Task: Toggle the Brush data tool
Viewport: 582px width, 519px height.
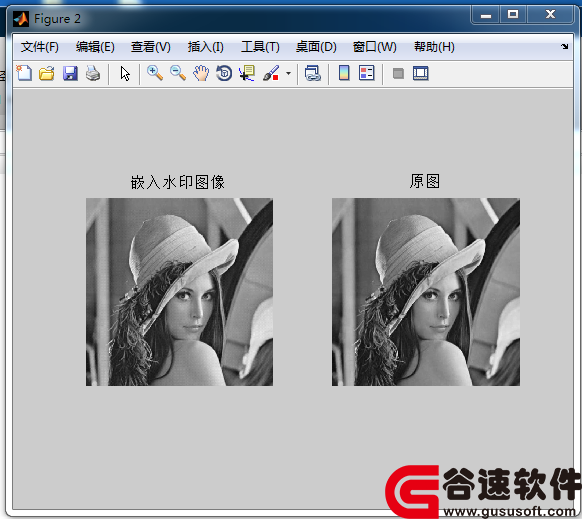Action: 271,73
